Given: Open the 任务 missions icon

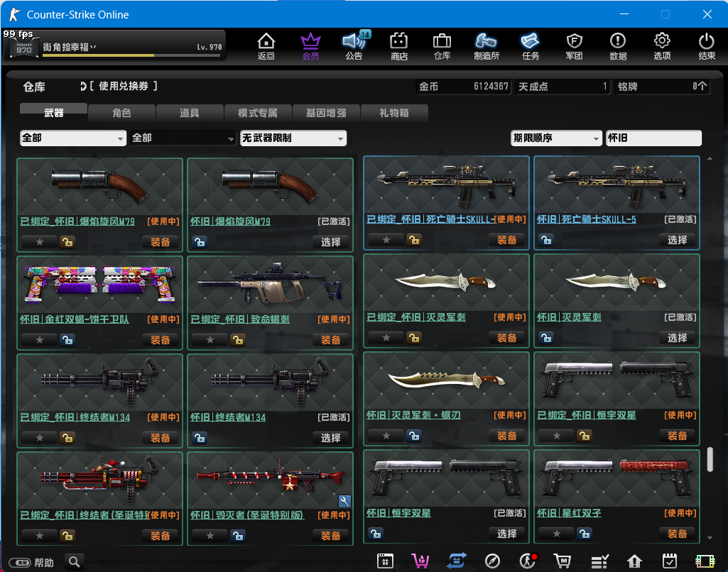Looking at the screenshot, I should click(x=531, y=46).
